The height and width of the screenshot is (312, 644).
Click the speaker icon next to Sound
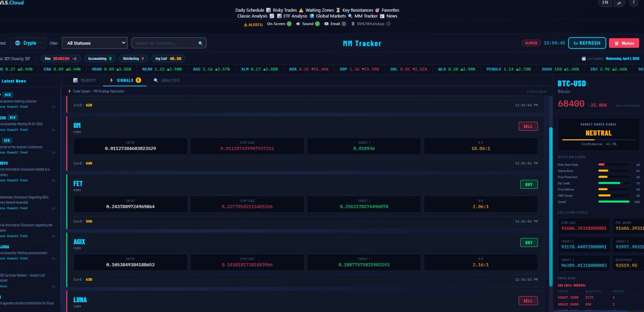[298, 24]
